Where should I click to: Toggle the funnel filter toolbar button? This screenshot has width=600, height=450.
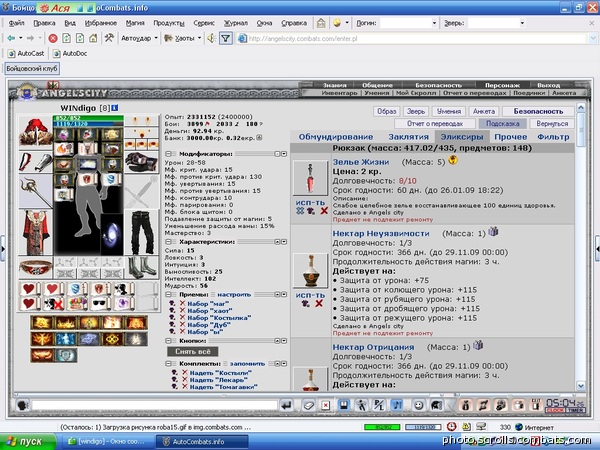click(226, 38)
